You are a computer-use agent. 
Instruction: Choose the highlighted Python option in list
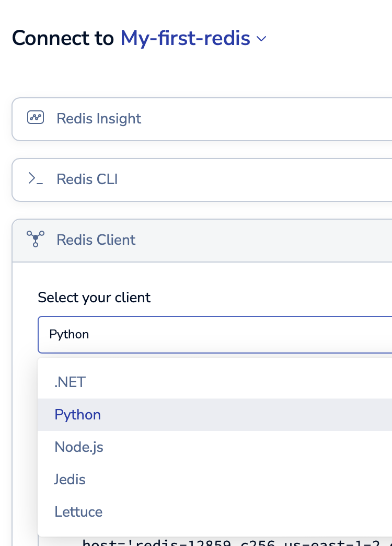(x=77, y=415)
